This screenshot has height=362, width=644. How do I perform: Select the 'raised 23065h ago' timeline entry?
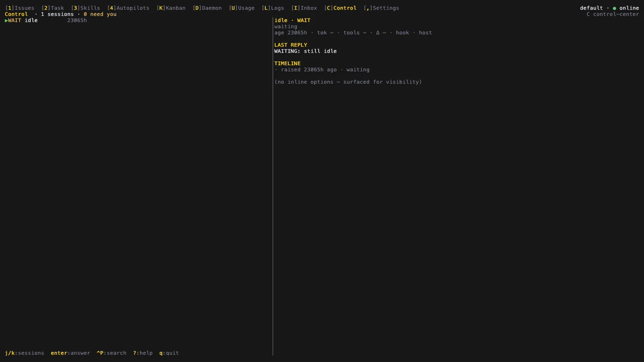pyautogui.click(x=322, y=70)
